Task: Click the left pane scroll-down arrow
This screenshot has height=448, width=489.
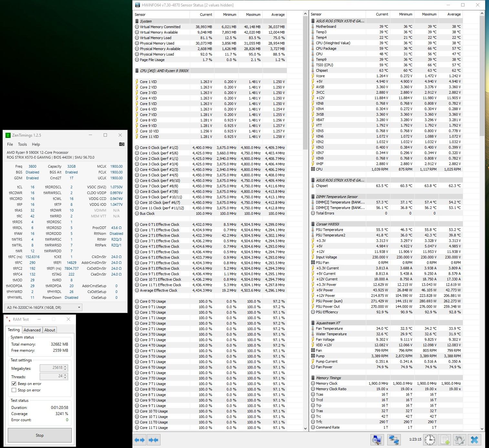Action: tap(305, 428)
